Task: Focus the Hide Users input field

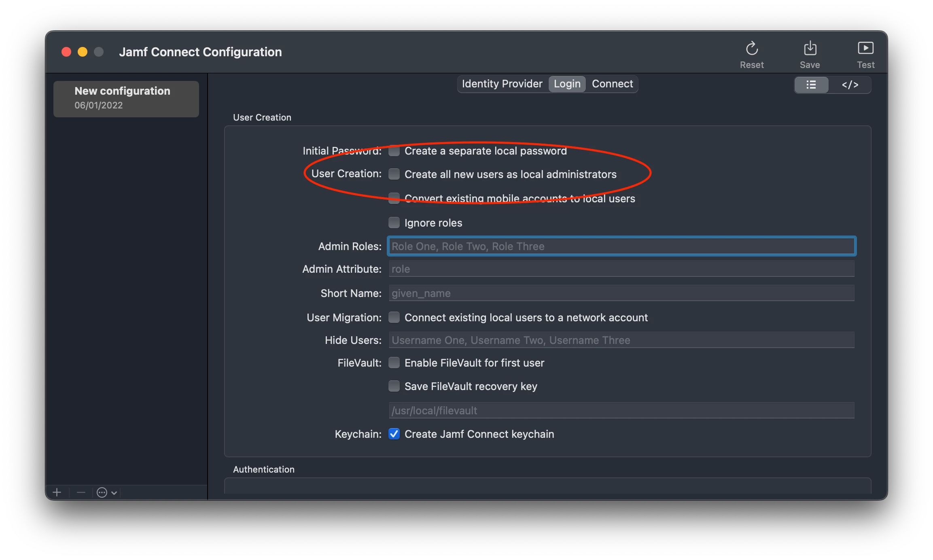Action: click(x=621, y=340)
